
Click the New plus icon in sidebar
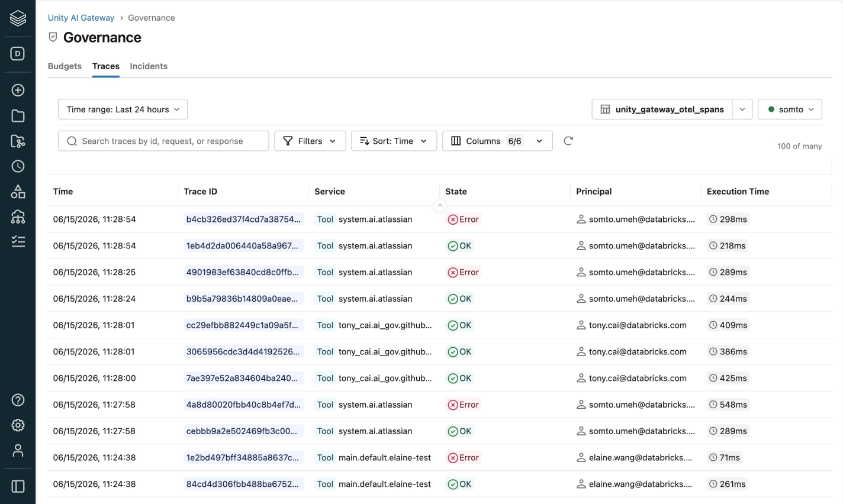(18, 90)
